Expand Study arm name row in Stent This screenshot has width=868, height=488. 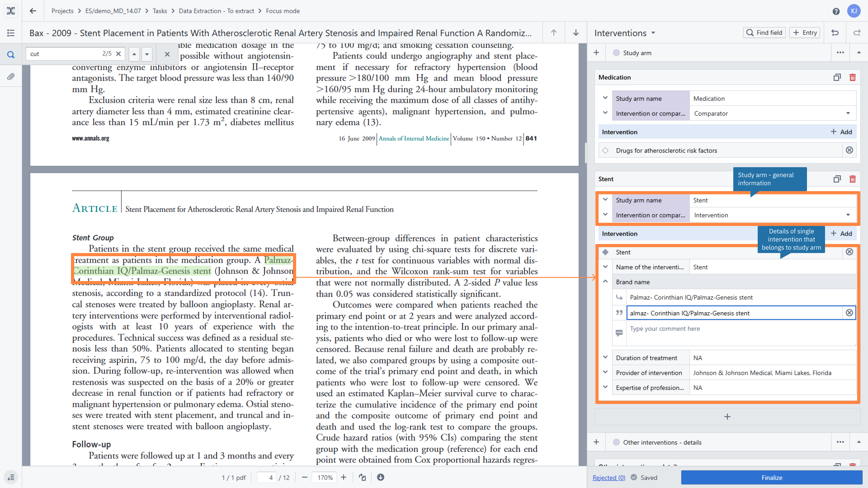coord(606,200)
